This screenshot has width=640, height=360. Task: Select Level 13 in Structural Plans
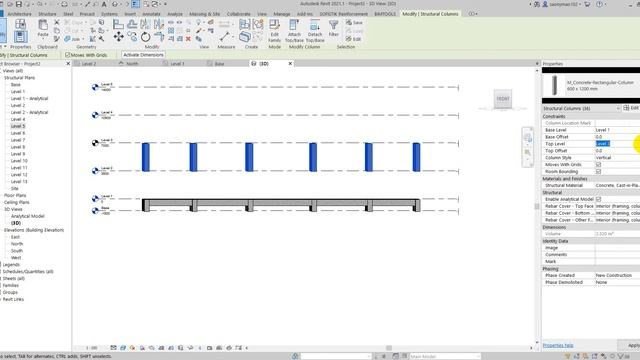[19, 182]
